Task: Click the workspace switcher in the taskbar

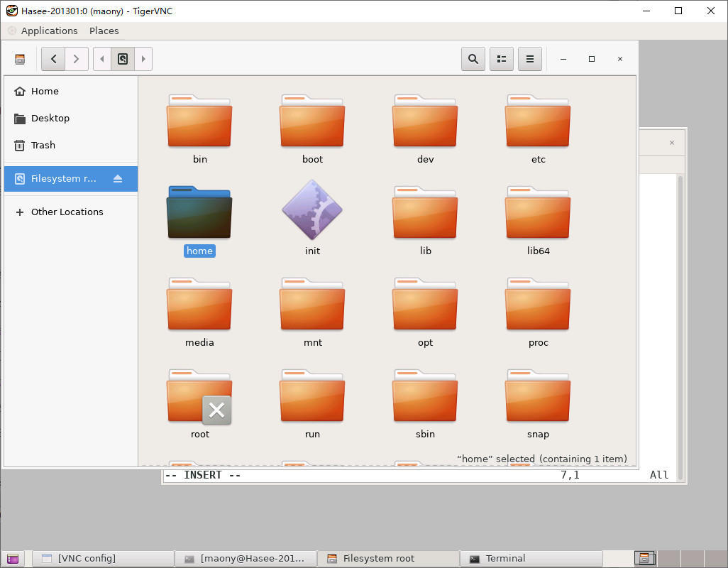Action: [x=645, y=558]
